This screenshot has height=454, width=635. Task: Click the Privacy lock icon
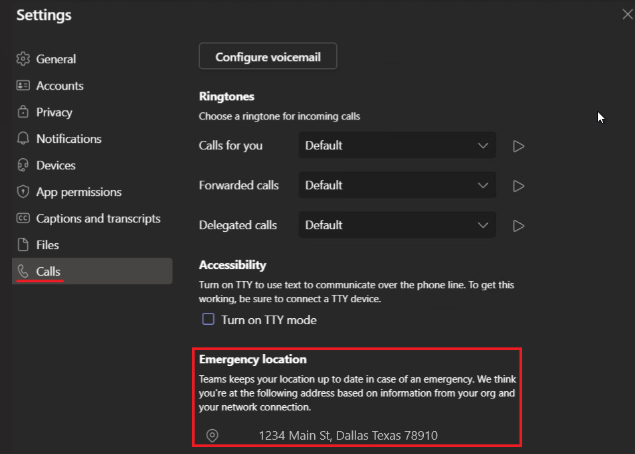tap(23, 112)
